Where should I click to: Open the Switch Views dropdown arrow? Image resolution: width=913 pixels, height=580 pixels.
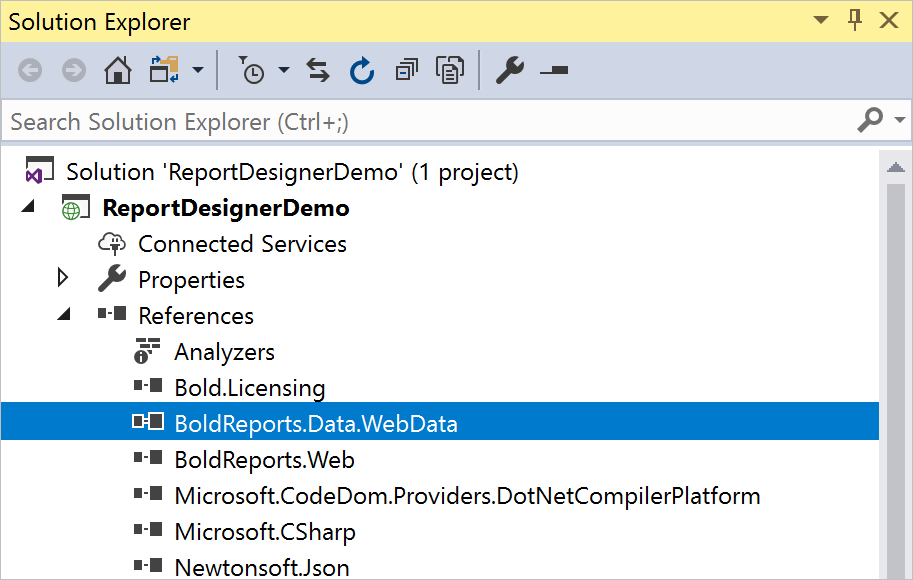198,70
